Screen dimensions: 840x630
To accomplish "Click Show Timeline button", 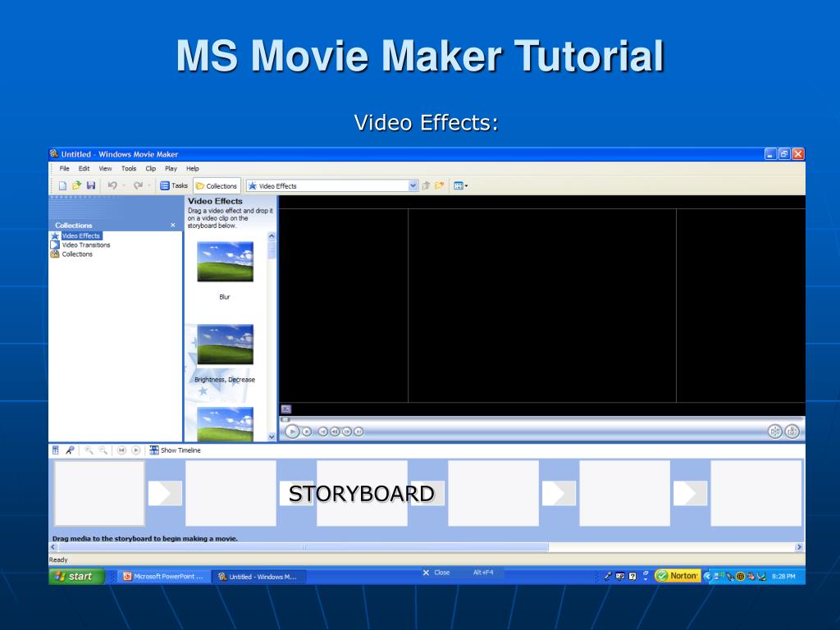I will pos(176,450).
